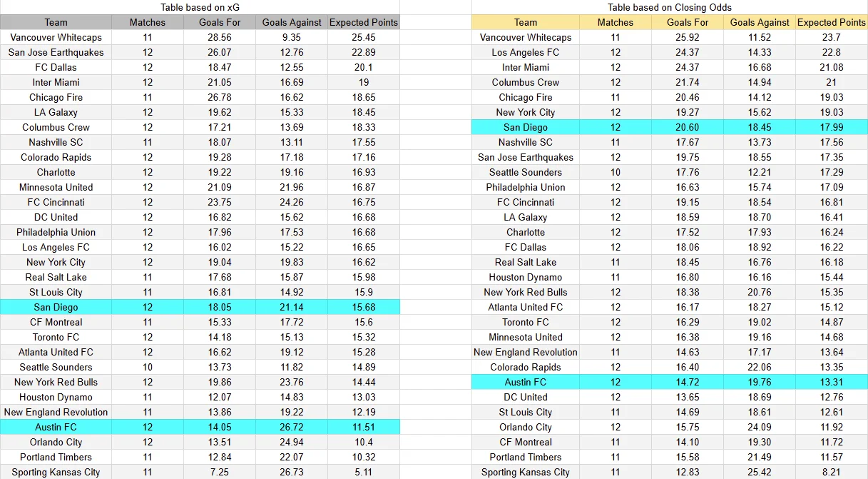
Task: Select Houston Dynamo's 12.07 Goals For cell
Action: (220, 397)
